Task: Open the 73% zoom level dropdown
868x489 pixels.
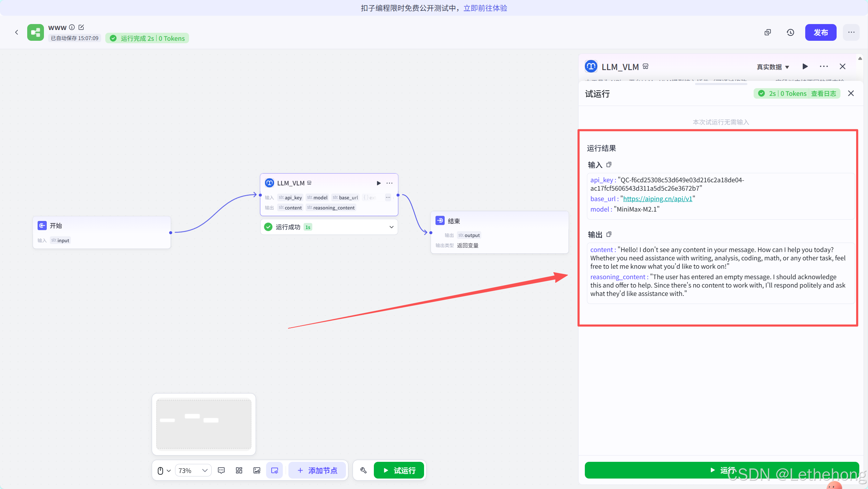Action: tap(193, 471)
